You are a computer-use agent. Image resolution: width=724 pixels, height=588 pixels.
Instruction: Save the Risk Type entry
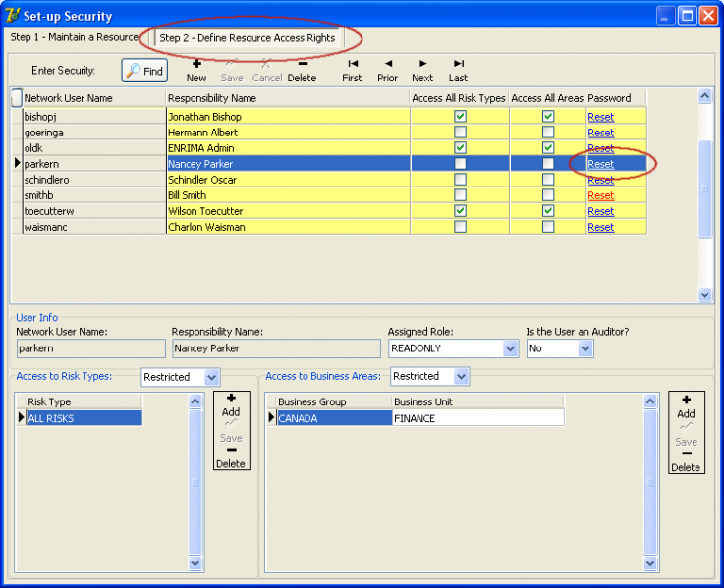231,432
